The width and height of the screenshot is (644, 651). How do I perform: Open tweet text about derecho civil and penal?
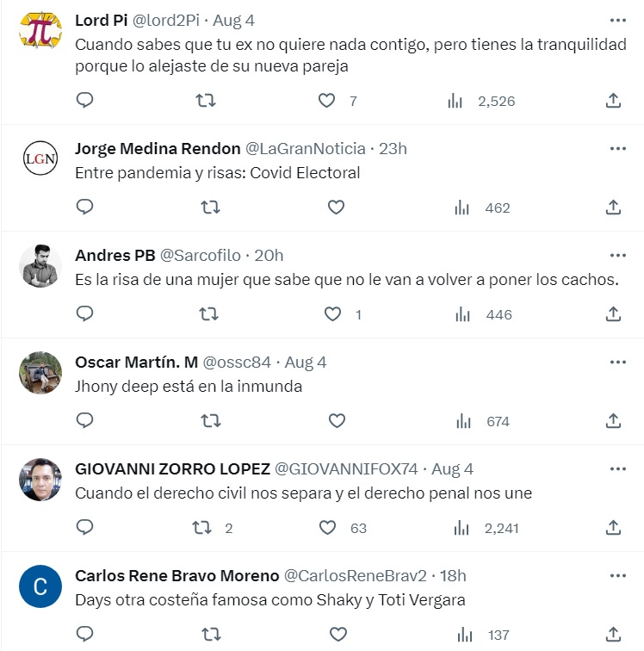pos(303,493)
